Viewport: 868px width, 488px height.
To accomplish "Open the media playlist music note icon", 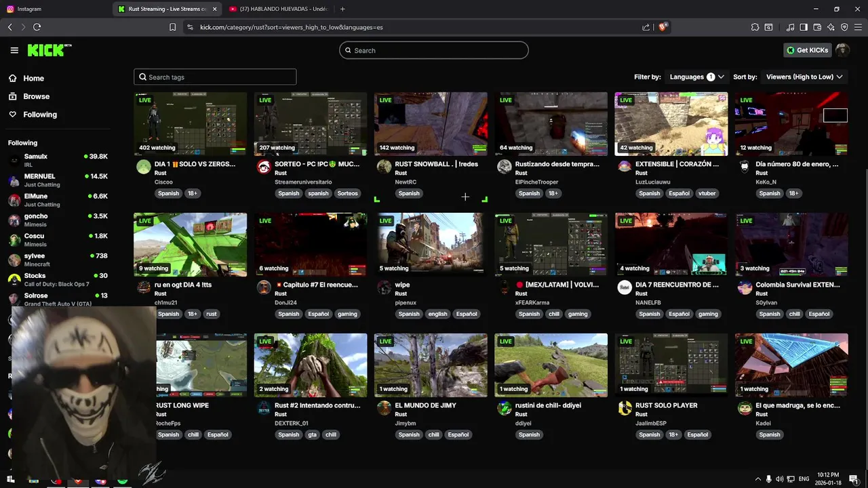I will pyautogui.click(x=791, y=27).
